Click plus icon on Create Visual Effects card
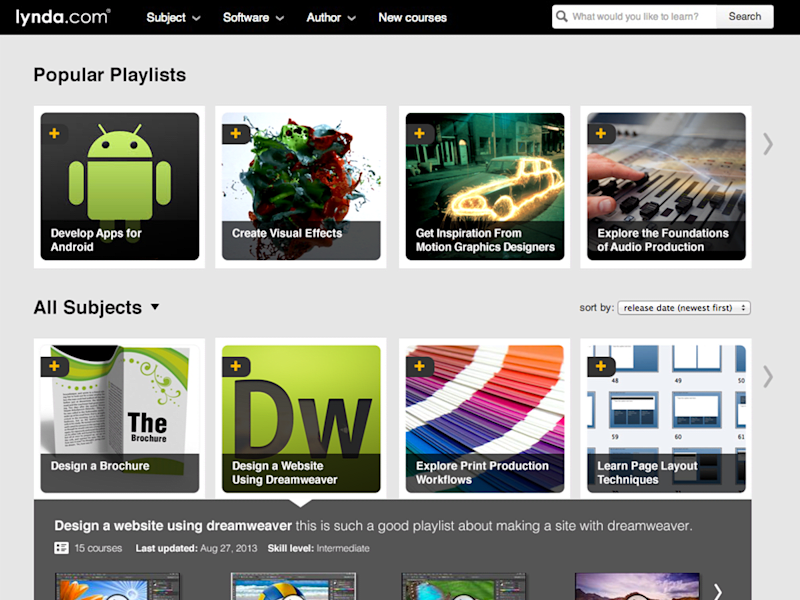Image resolution: width=800 pixels, height=600 pixels. coord(236,134)
